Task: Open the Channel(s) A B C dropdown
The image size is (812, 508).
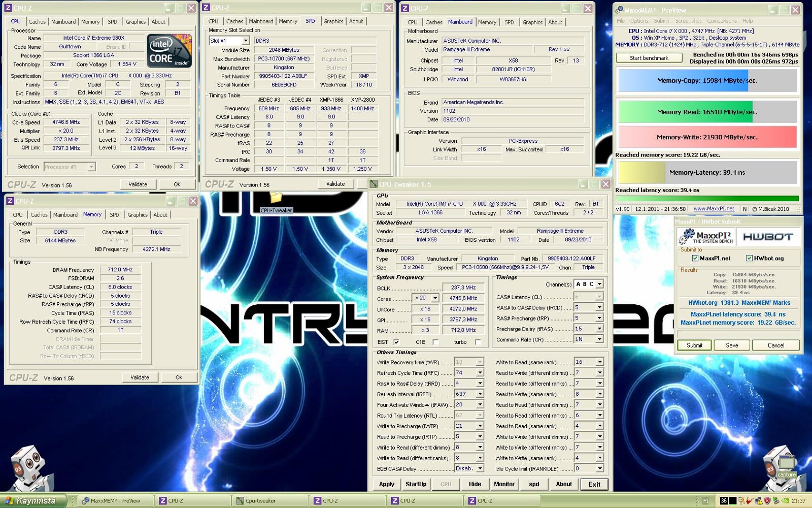Action: (599, 284)
